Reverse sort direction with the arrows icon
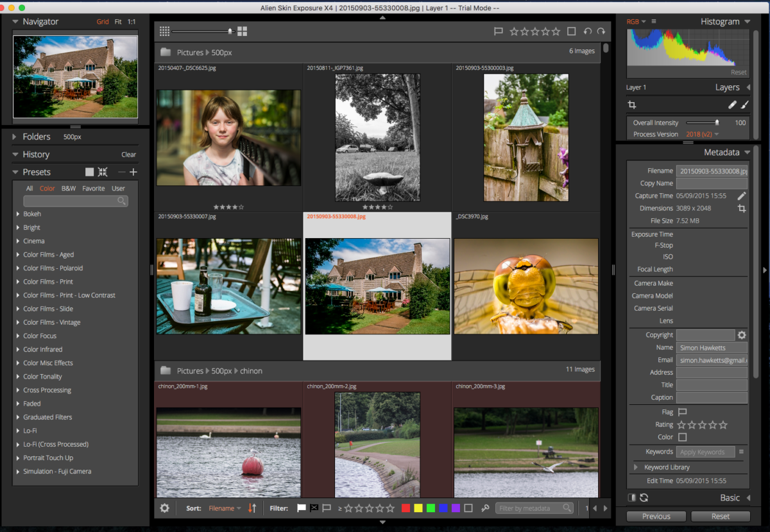This screenshot has height=532, width=770. coord(252,508)
